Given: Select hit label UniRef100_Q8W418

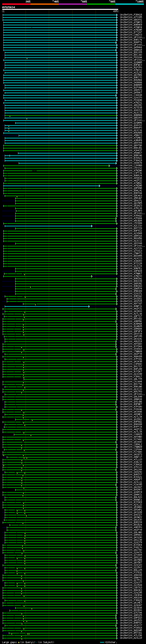Looking at the screenshot, I should (x=131, y=50).
